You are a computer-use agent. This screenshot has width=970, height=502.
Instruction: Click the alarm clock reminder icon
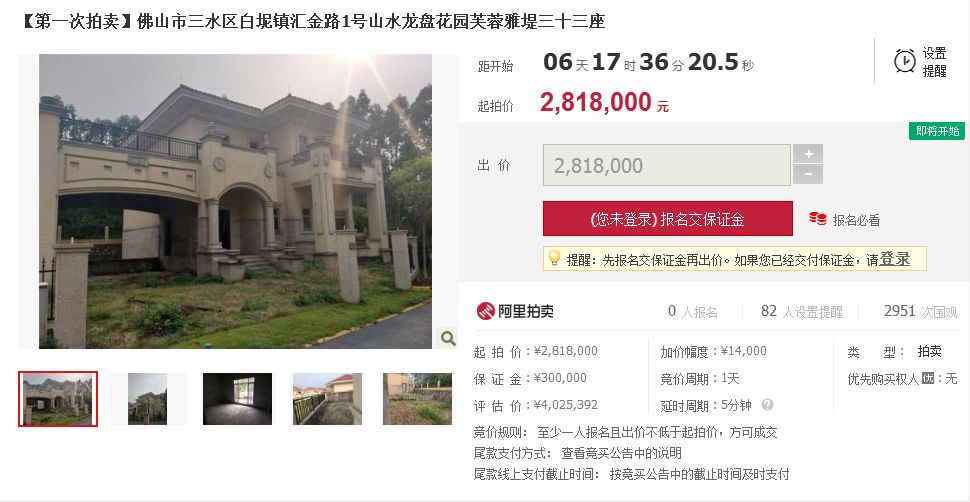coord(904,61)
